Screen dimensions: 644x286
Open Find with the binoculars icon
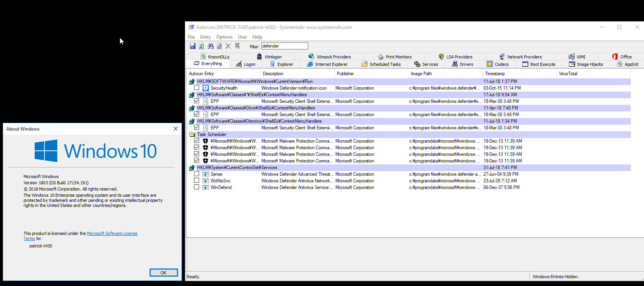210,46
